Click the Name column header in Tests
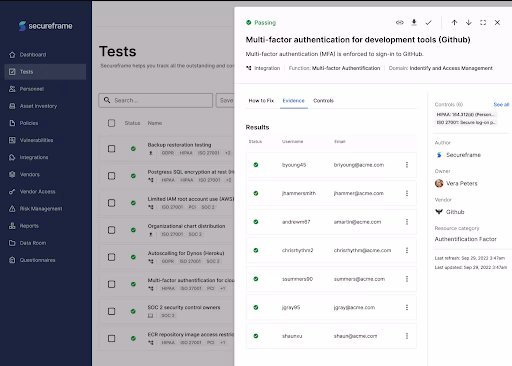This screenshot has height=366, width=512. click(155, 123)
